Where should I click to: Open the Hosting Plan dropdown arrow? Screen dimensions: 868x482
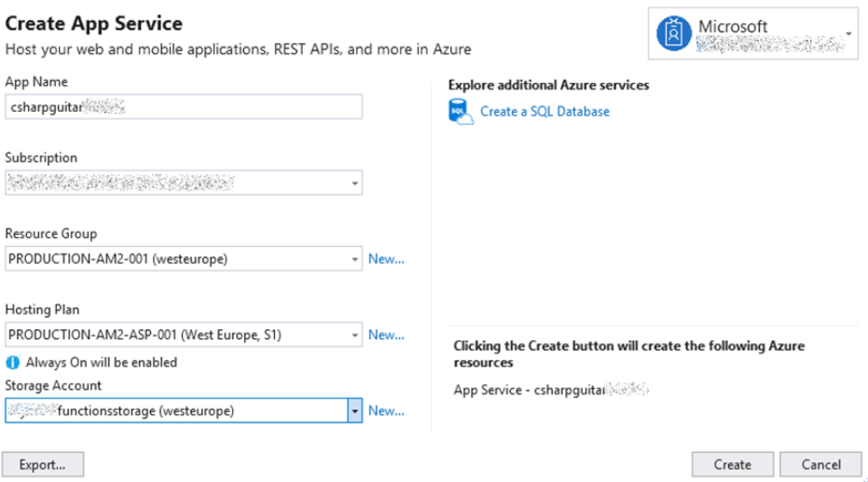pyautogui.click(x=355, y=335)
